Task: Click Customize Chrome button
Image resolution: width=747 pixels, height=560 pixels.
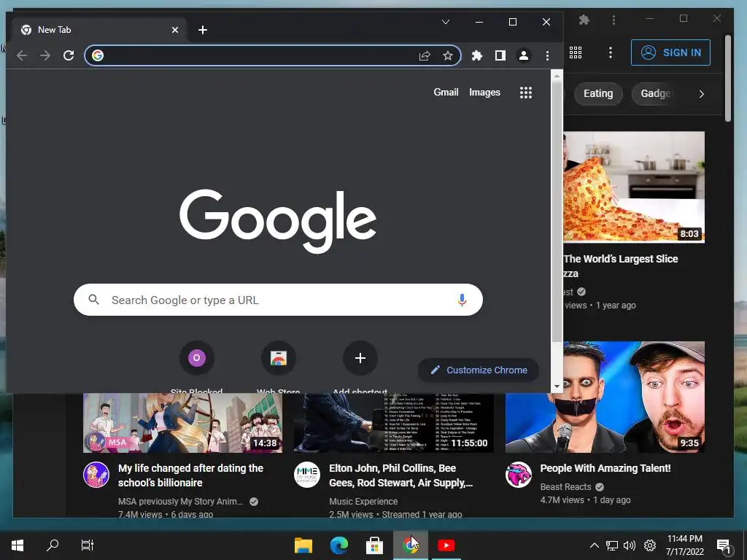Action: pyautogui.click(x=479, y=370)
